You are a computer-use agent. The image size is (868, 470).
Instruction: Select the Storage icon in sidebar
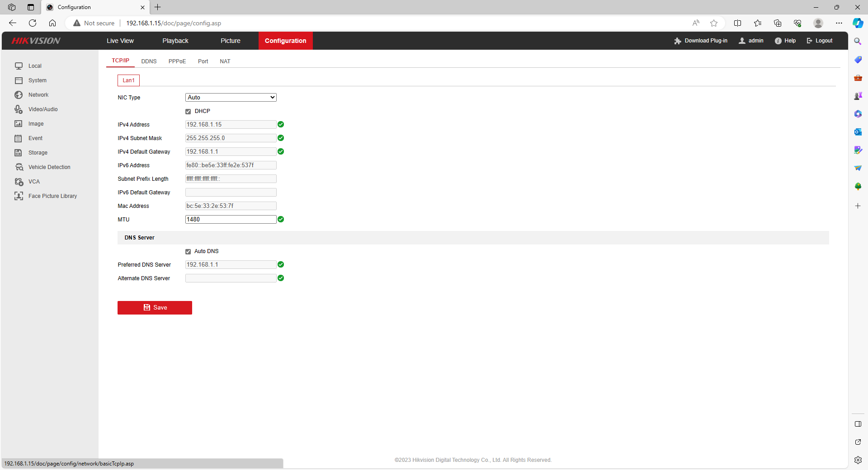click(x=19, y=153)
